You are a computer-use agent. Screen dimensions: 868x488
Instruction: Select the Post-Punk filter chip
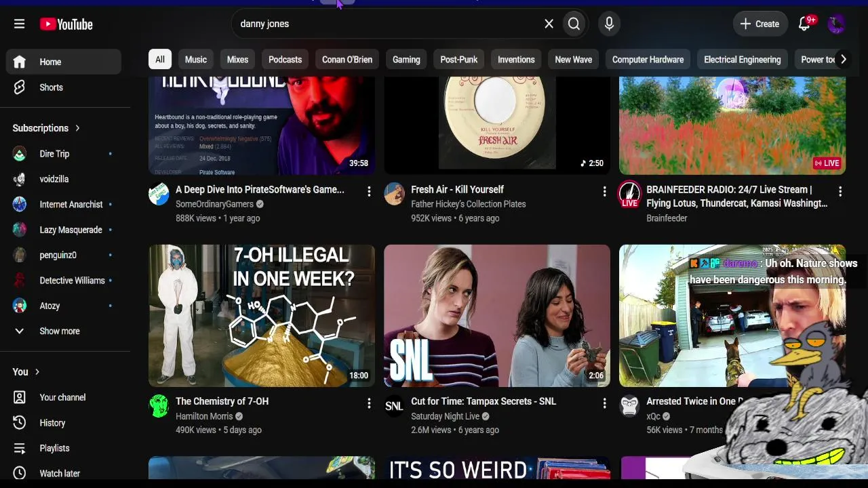pyautogui.click(x=459, y=60)
